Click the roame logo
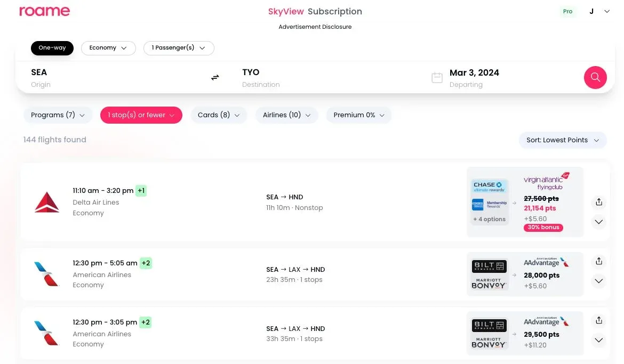624x364 pixels. coord(45,11)
